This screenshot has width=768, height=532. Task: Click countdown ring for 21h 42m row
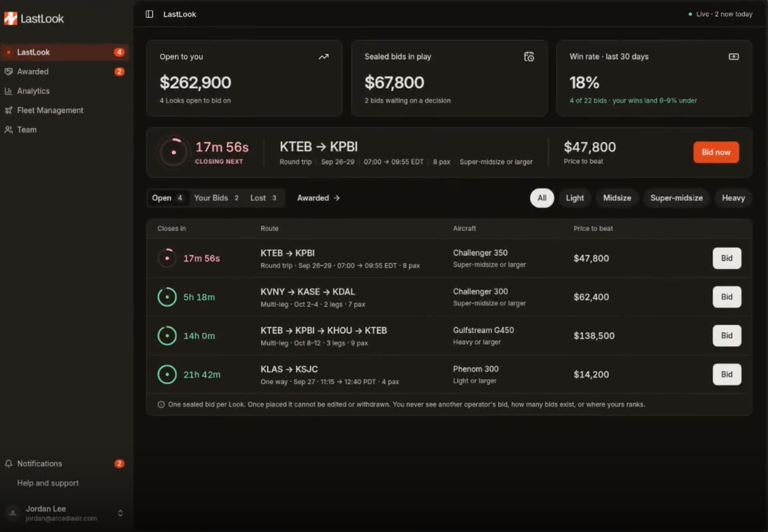tap(167, 374)
